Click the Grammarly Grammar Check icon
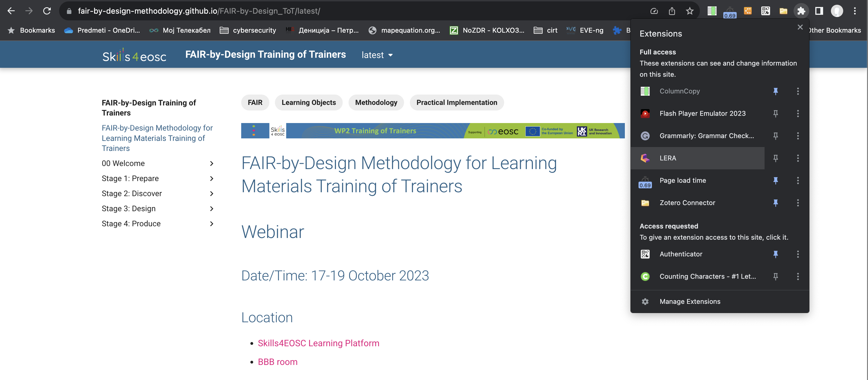 pos(644,135)
